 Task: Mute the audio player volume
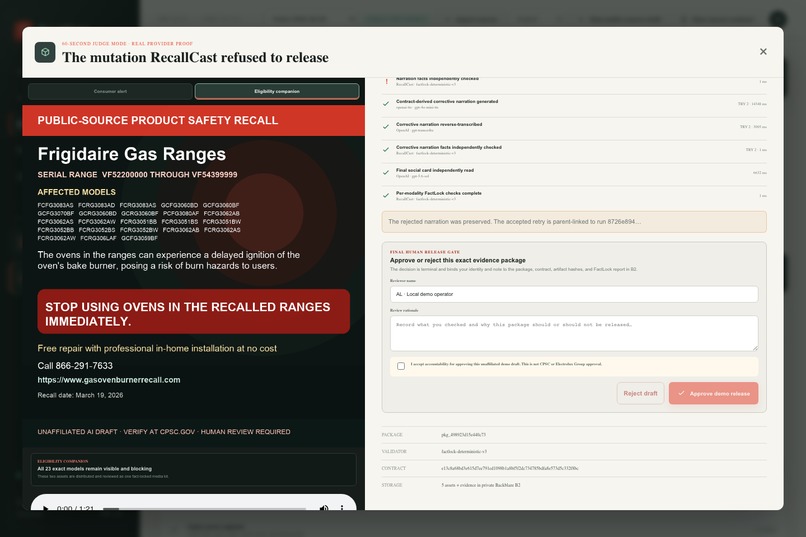[324, 508]
